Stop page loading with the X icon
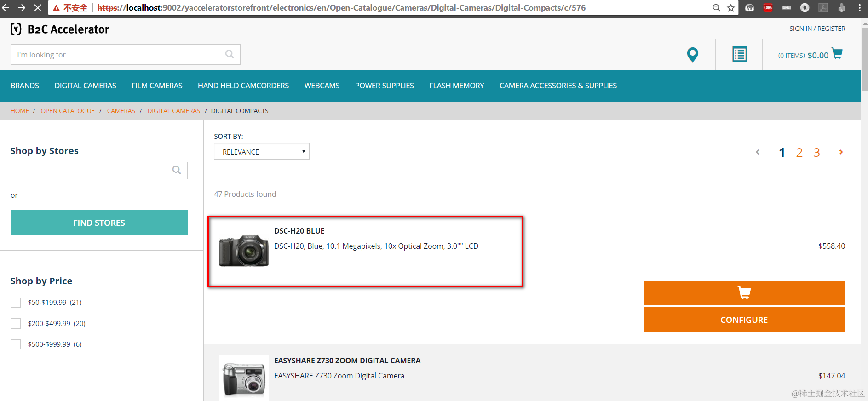The width and height of the screenshot is (868, 401). [38, 8]
